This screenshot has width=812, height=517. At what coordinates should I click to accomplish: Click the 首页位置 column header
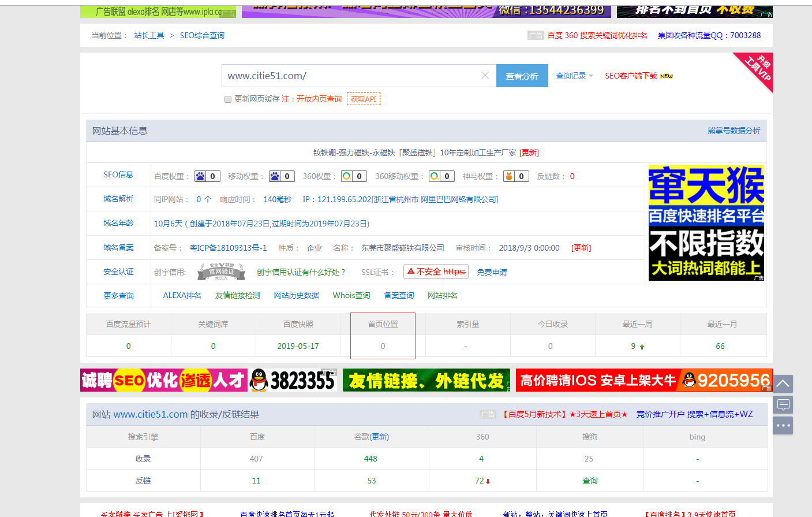pyautogui.click(x=383, y=324)
